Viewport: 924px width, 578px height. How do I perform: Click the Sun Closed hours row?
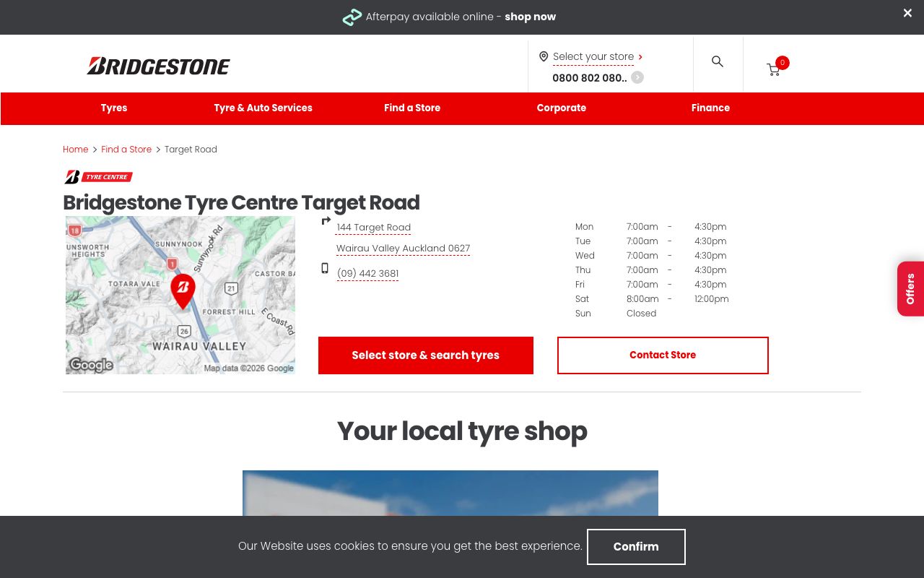[652, 314]
